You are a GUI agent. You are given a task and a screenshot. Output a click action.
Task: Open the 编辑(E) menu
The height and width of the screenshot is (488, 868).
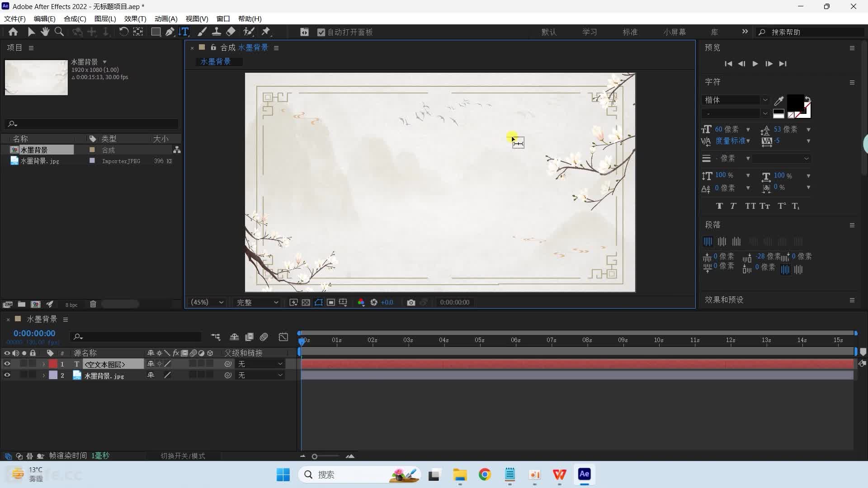pyautogui.click(x=45, y=19)
